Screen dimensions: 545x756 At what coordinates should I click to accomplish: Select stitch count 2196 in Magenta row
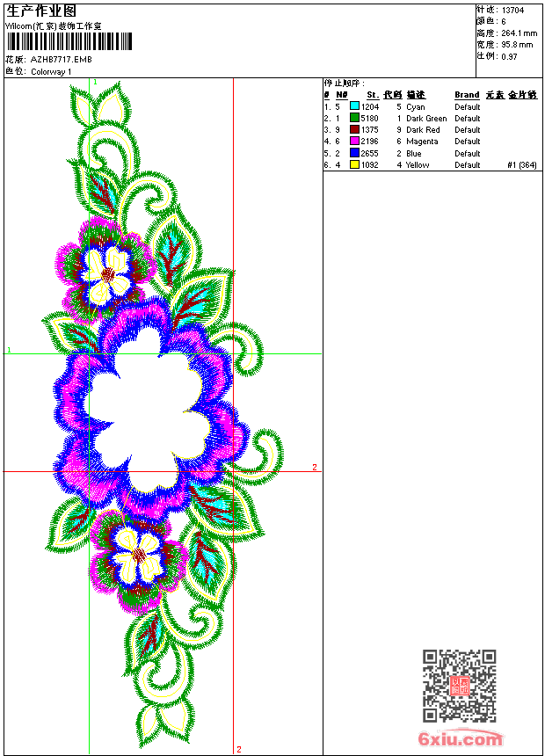point(370,142)
